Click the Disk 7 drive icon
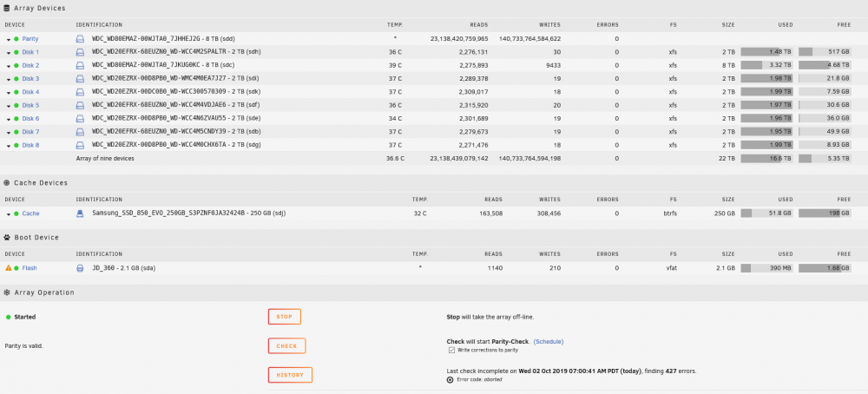 [80, 132]
